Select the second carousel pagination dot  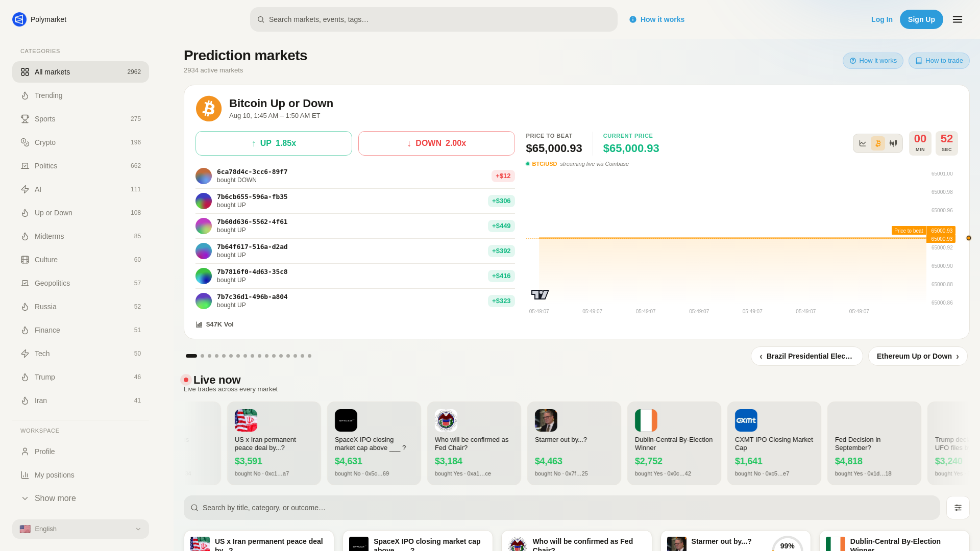[x=203, y=356]
